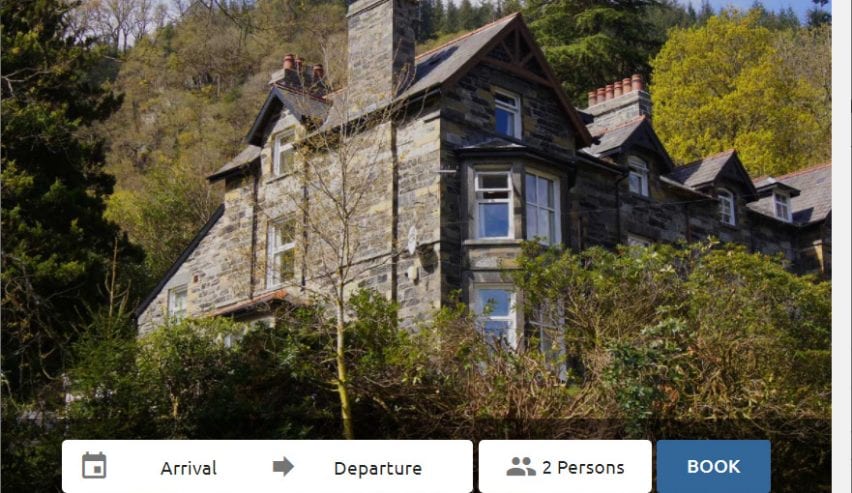Click the tall stone chimney in the photo
This screenshot has height=493, width=852.
pyautogui.click(x=380, y=52)
